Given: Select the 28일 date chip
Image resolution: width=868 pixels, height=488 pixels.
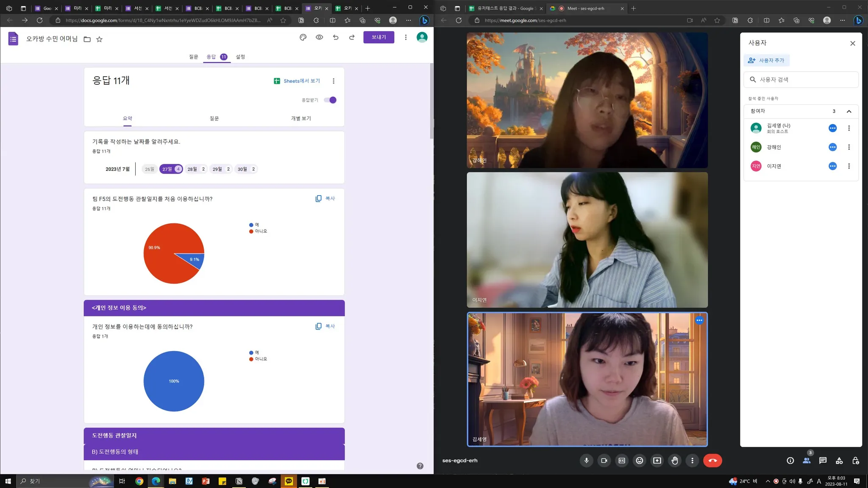Looking at the screenshot, I should coord(196,169).
